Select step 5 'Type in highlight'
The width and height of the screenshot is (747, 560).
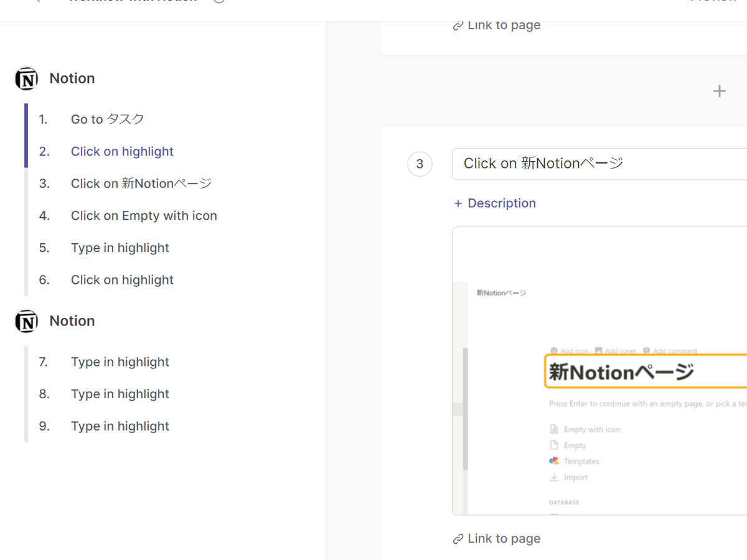click(x=120, y=248)
